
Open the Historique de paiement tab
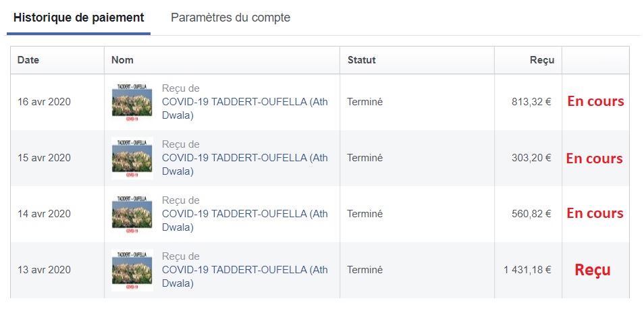78,18
